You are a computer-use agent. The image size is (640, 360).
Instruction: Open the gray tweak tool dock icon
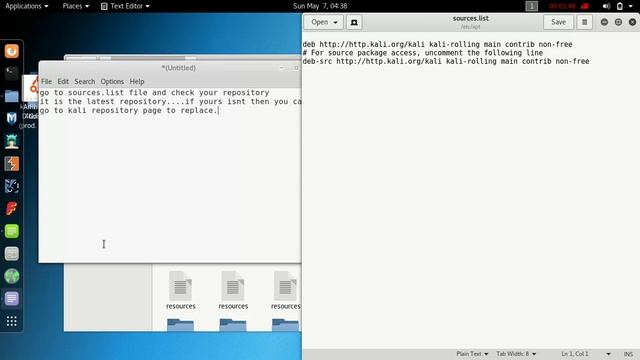click(11, 253)
